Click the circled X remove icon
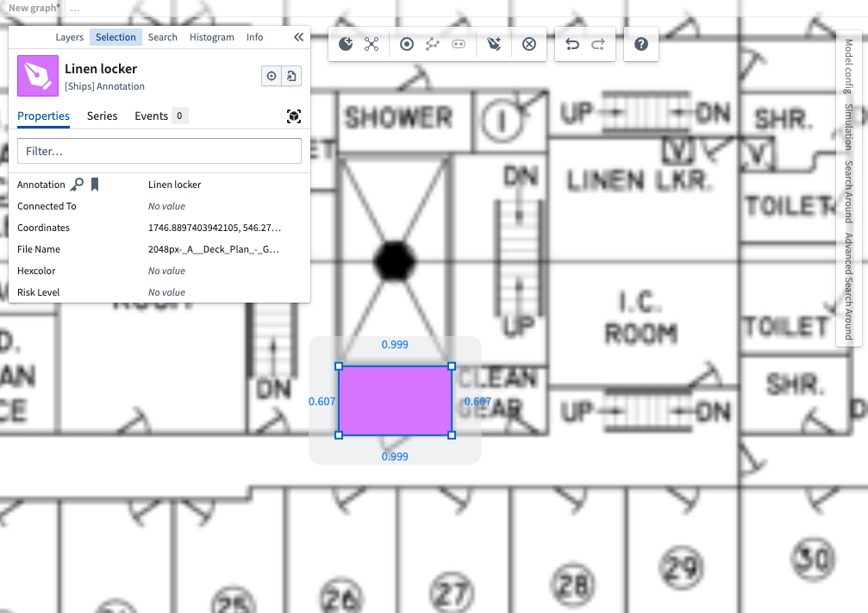This screenshot has height=613, width=868. [529, 44]
